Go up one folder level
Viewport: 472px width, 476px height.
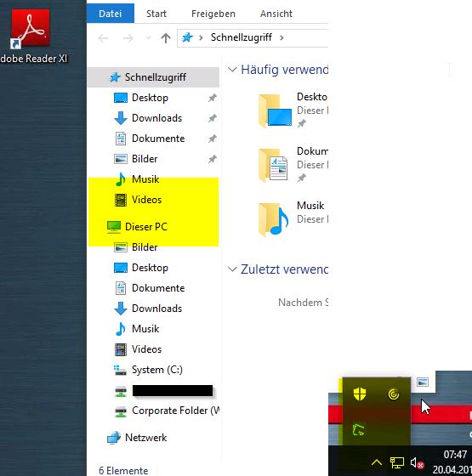coord(166,38)
